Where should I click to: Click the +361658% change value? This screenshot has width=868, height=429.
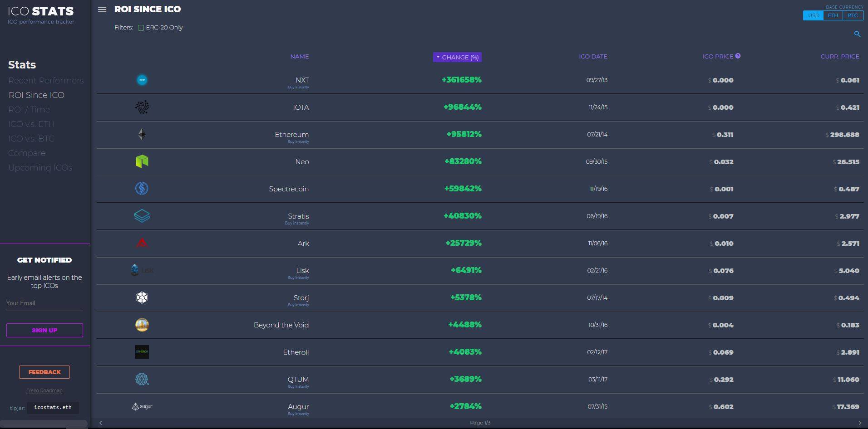tap(462, 80)
